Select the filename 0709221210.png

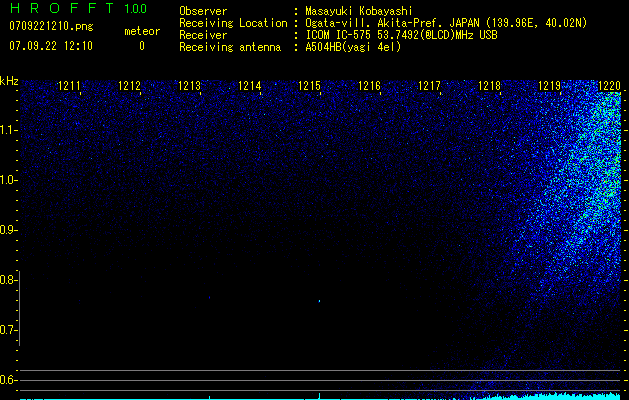(x=51, y=26)
